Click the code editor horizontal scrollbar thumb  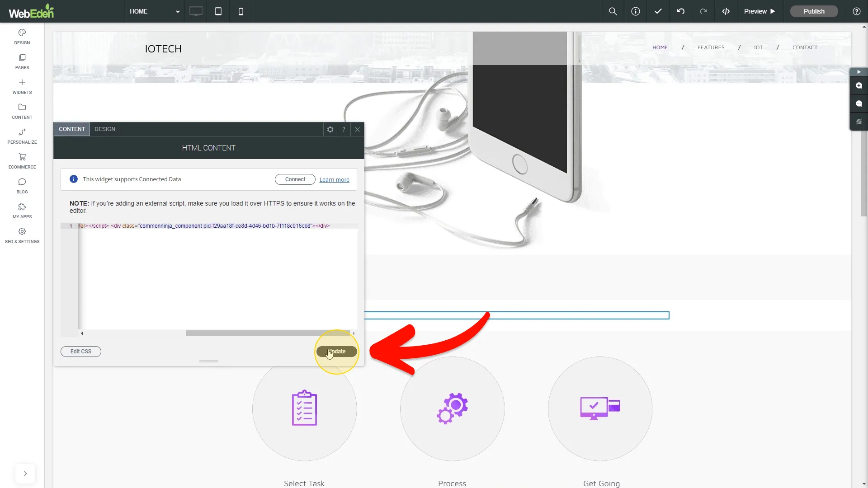tap(268, 333)
